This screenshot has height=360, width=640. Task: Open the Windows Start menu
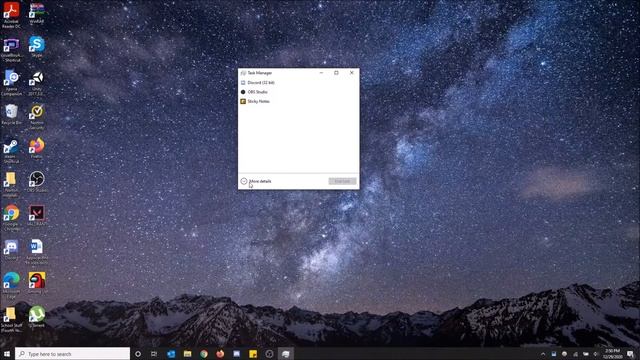(x=7, y=354)
